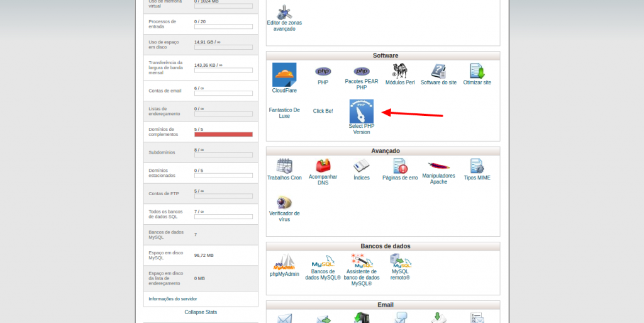Click the Select PHP Version text link
This screenshot has height=323, width=644.
(362, 129)
